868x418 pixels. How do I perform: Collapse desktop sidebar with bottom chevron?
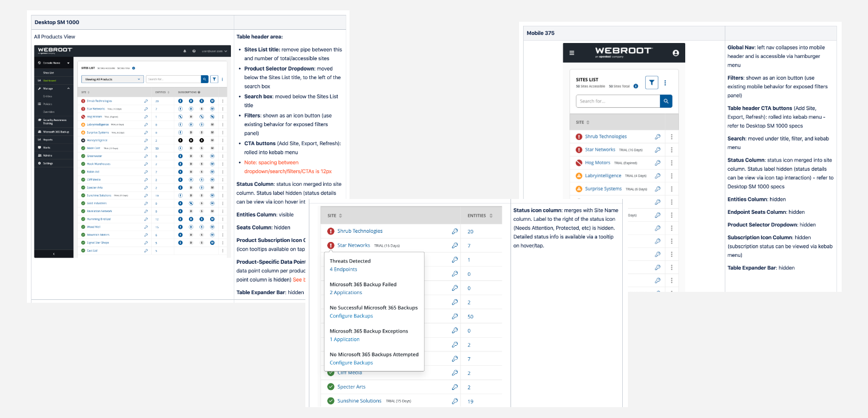pyautogui.click(x=54, y=253)
